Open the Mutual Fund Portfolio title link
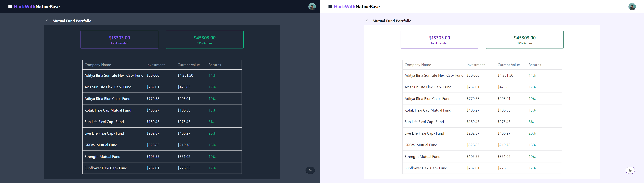Image resolution: width=644 pixels, height=183 pixels. 72,21
